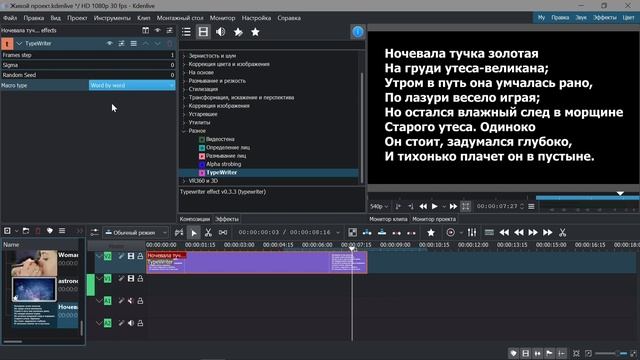The image size is (640, 360).
Task: Click the scissors icon at right of timeline toolbar
Action: point(562,233)
